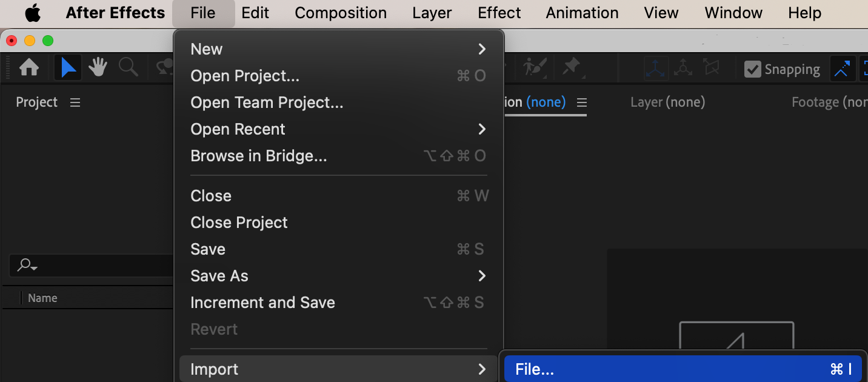Open the Project panel hamburger menu
This screenshot has width=868, height=382.
pos(75,102)
